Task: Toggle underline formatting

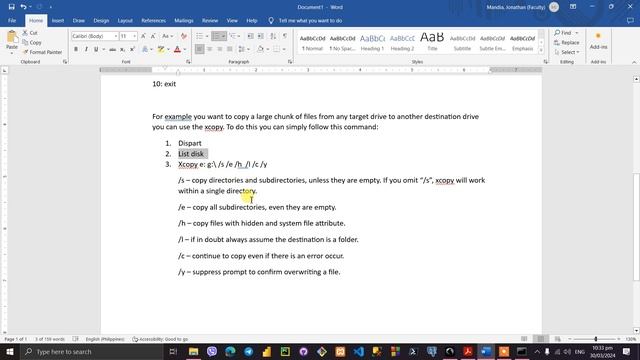Action: (96, 49)
